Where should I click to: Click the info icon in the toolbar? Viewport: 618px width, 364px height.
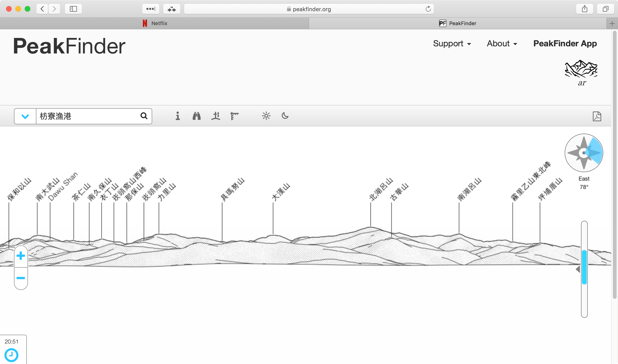click(178, 116)
